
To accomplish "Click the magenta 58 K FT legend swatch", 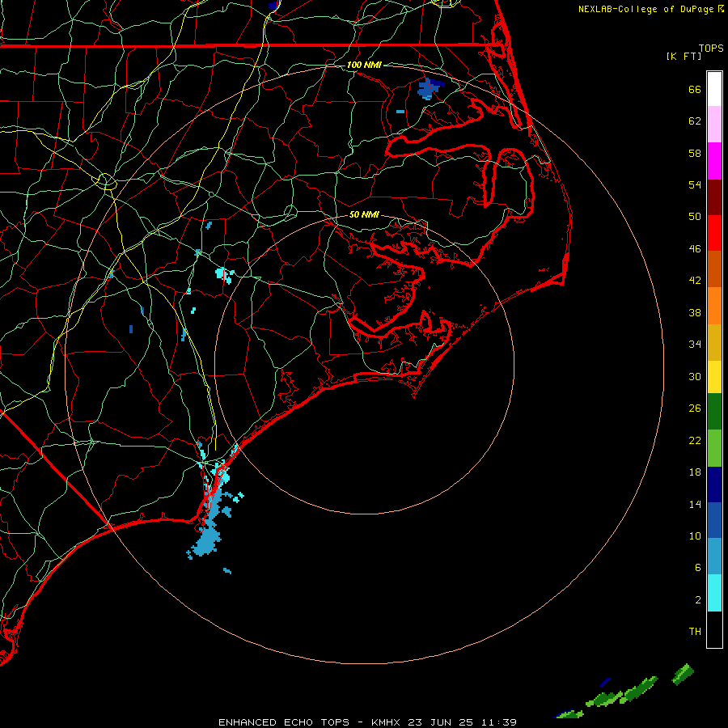I will [x=714, y=161].
